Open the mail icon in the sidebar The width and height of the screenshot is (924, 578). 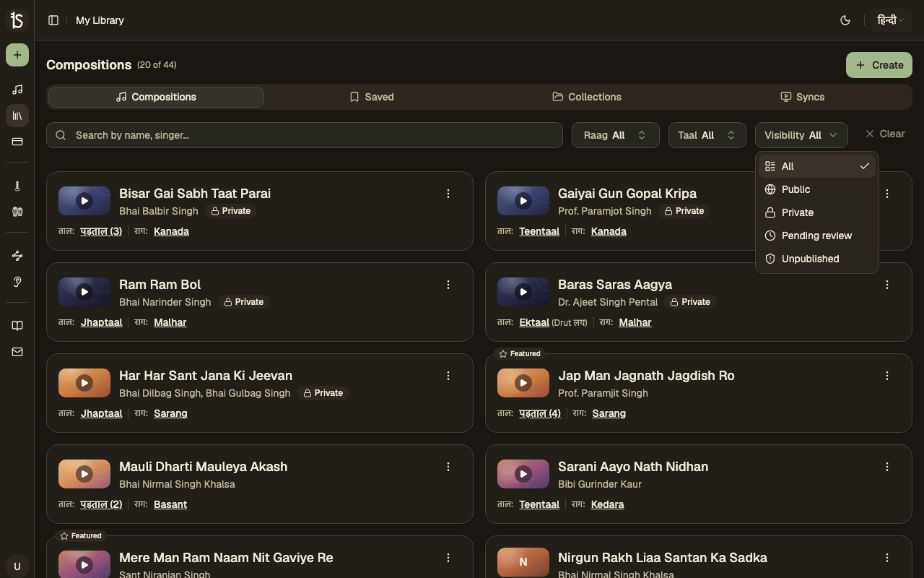click(x=17, y=352)
